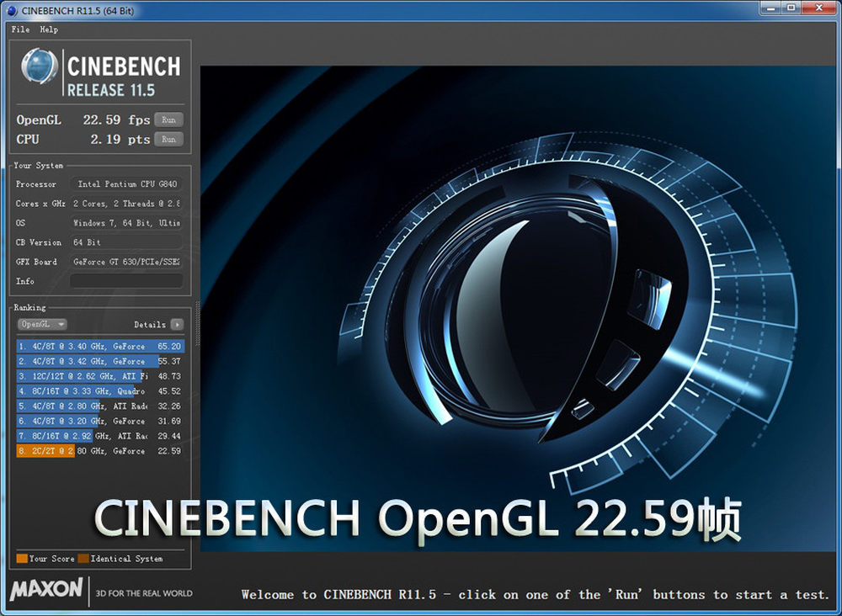Click the orange Your Score legend swatch
Screen dimensions: 842x616
(x=22, y=558)
